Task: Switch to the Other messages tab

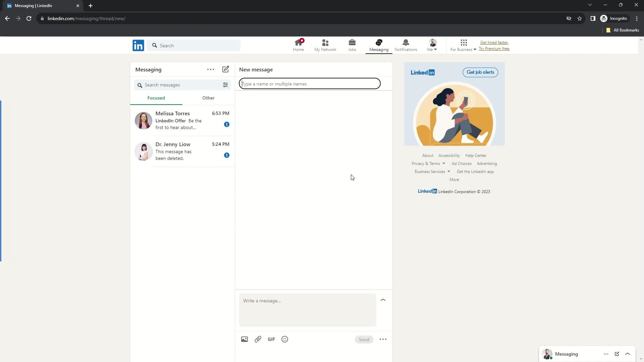Action: point(208,98)
